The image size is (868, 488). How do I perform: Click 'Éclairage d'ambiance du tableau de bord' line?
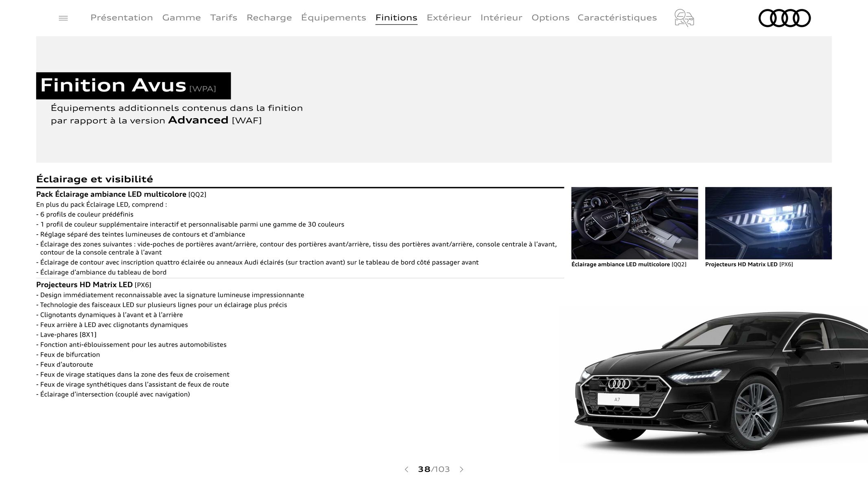click(101, 272)
